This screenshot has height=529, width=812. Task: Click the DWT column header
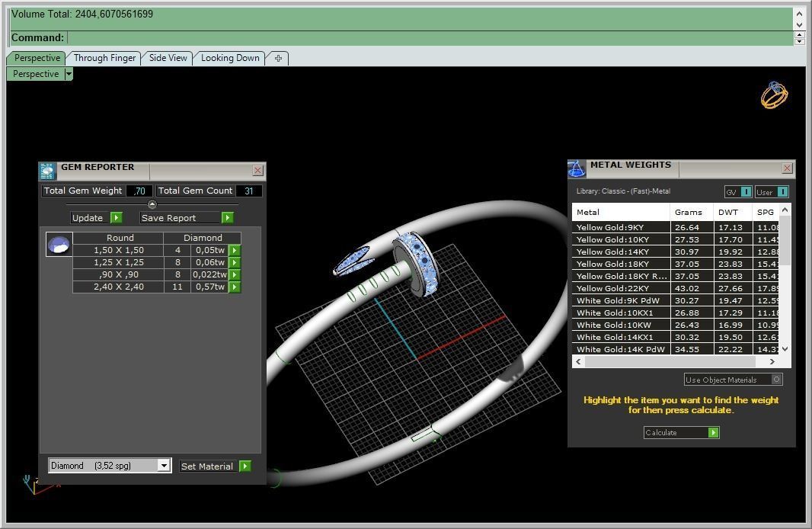point(733,212)
